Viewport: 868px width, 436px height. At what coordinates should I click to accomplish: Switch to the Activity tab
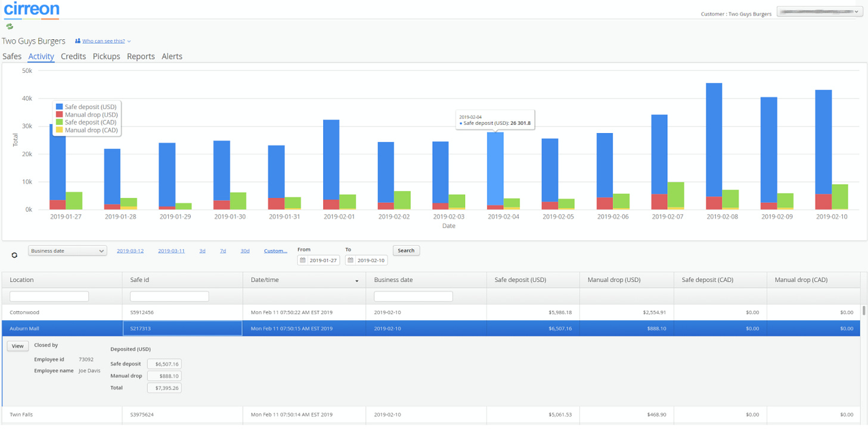[41, 56]
